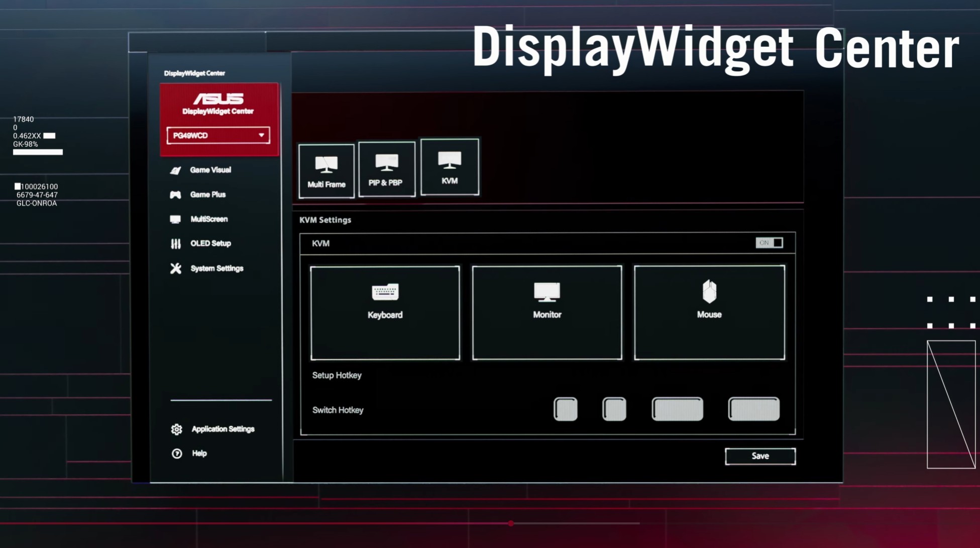Click the System Settings wrench icon
This screenshot has height=548, width=980.
tap(175, 268)
